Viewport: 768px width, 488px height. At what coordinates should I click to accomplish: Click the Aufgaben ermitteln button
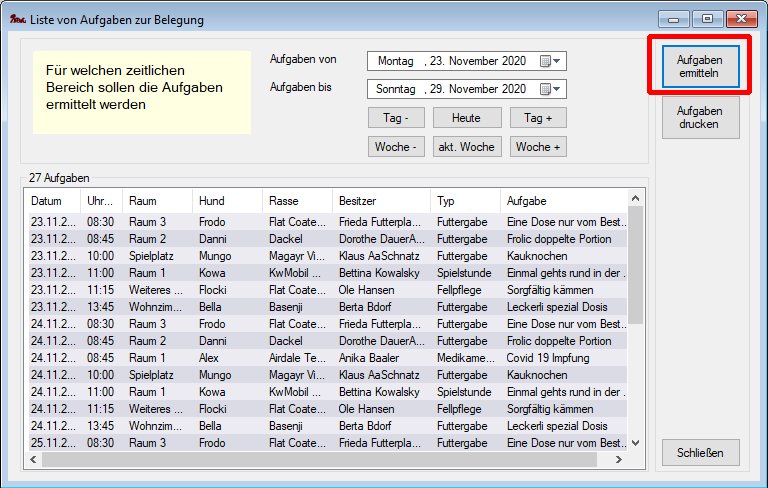700,66
